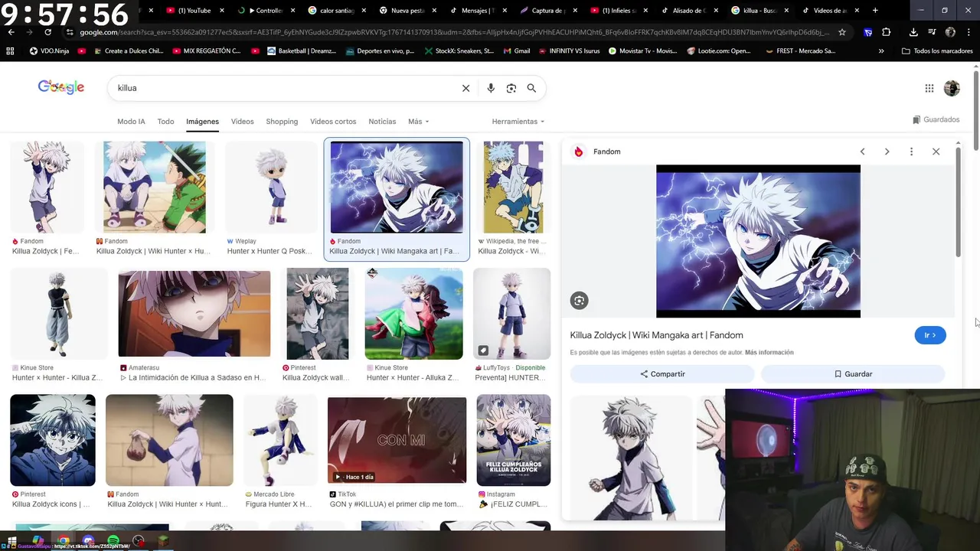
Task: Open the bookmarks bar apps grid icon
Action: click(x=10, y=51)
